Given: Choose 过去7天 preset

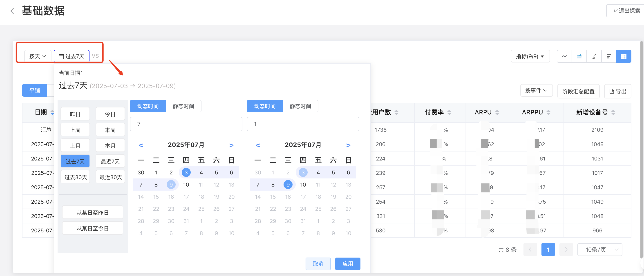Looking at the screenshot, I should 75,161.
